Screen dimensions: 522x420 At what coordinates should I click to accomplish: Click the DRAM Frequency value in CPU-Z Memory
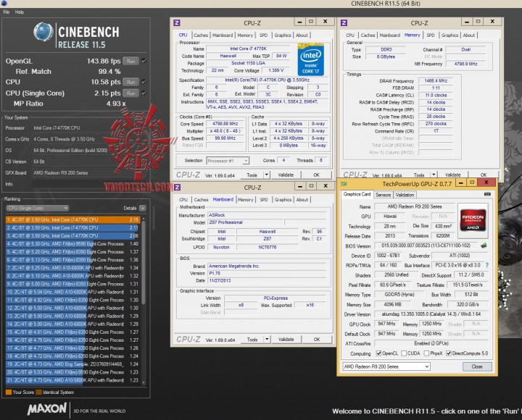pos(436,81)
